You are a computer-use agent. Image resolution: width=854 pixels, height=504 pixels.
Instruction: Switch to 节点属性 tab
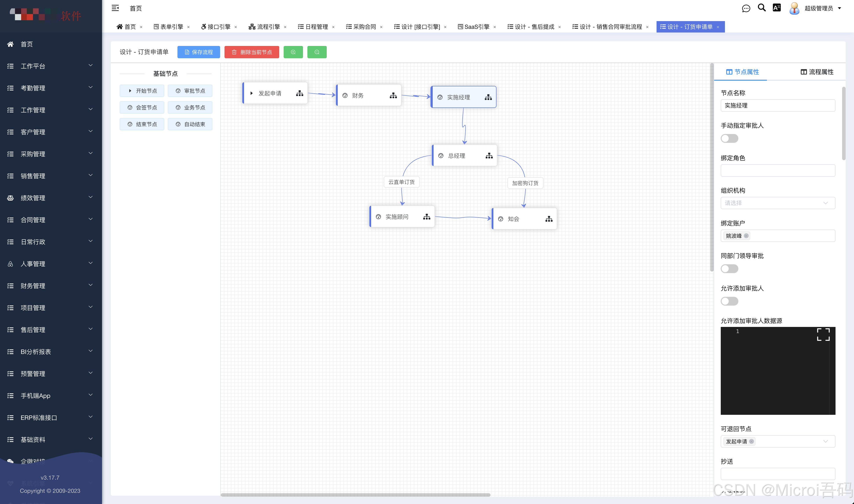(x=742, y=72)
